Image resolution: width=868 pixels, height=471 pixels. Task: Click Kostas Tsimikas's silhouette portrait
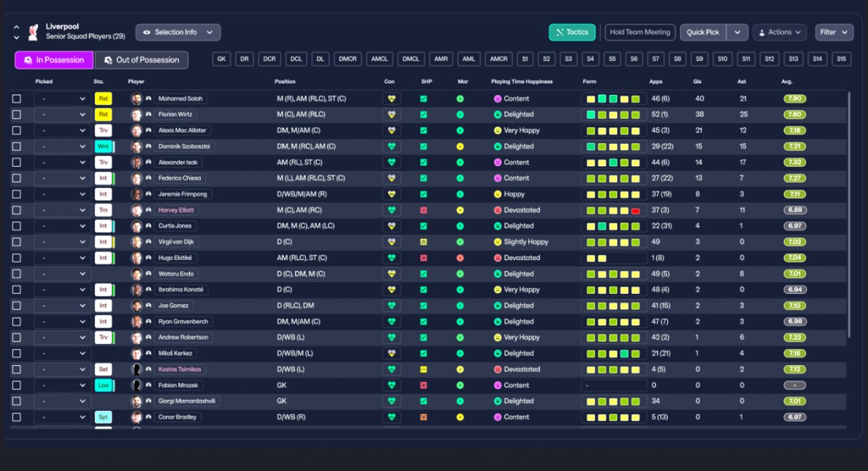click(137, 369)
